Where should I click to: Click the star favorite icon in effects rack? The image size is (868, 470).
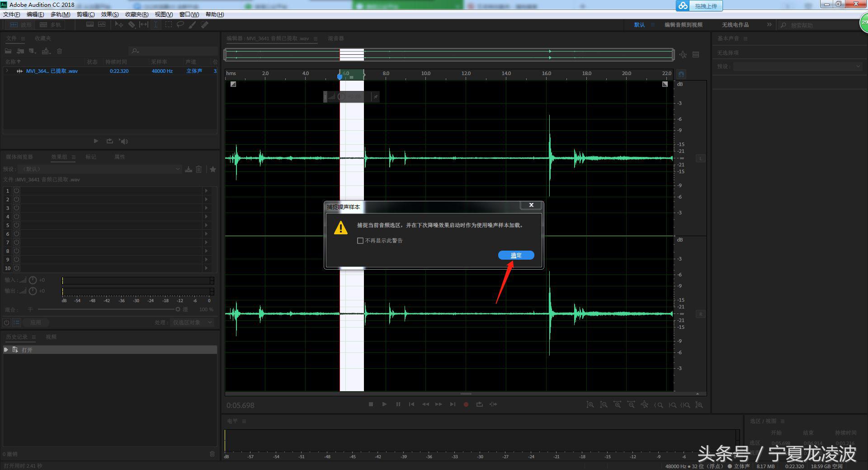[x=212, y=169]
